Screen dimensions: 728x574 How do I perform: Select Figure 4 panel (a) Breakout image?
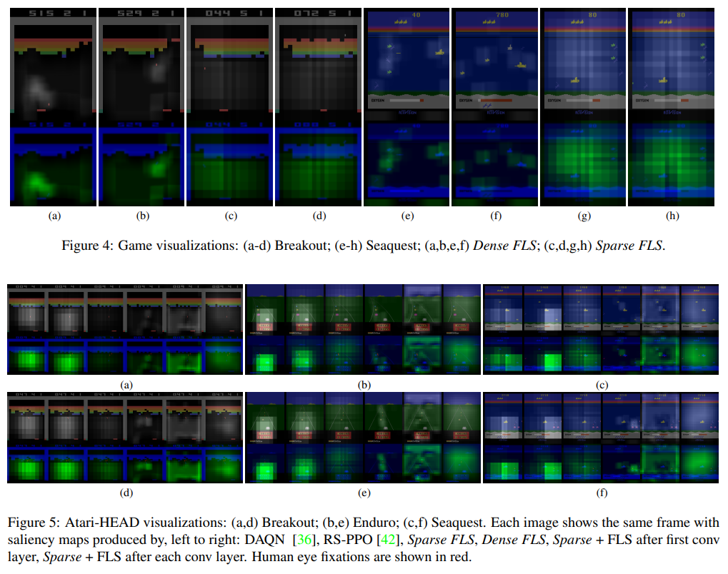(x=54, y=107)
